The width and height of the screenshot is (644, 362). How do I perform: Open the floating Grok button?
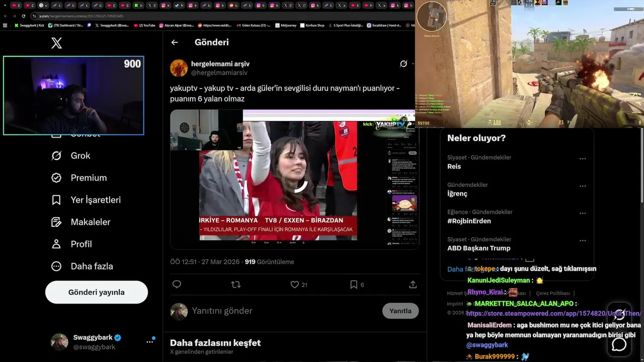pyautogui.click(x=619, y=315)
